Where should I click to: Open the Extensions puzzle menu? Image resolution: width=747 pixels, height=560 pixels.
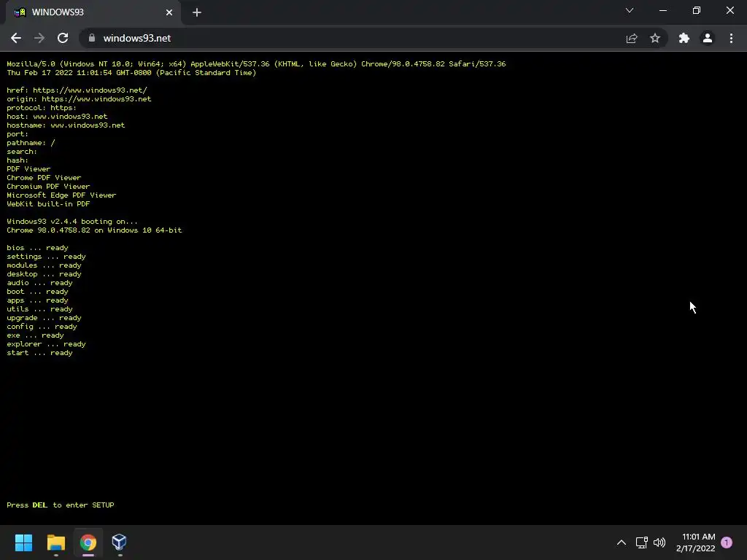(684, 38)
